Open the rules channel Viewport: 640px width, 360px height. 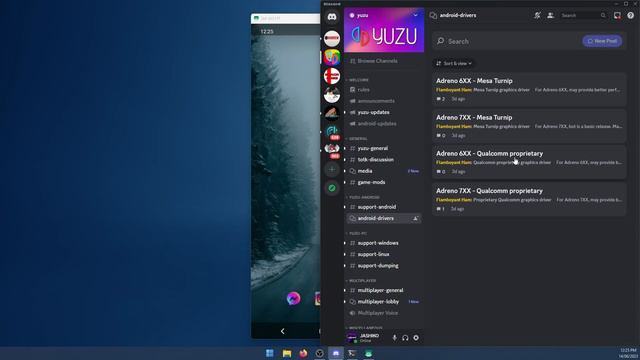pyautogui.click(x=384, y=89)
